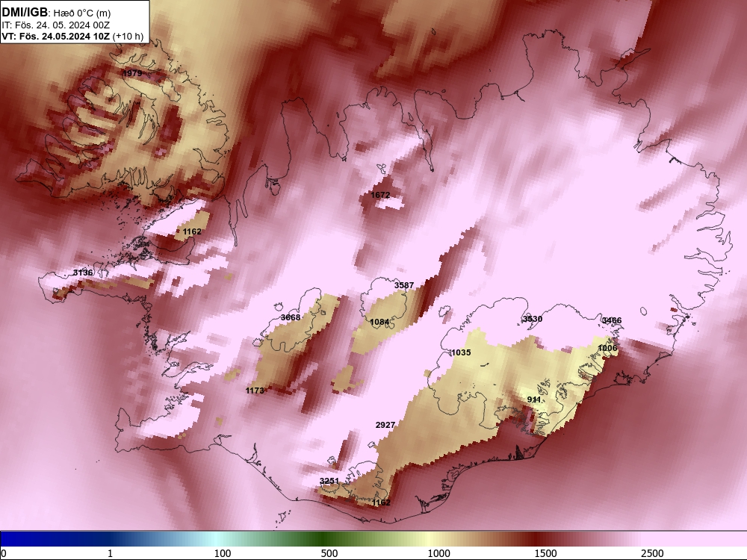Click the 1 tick on the color scale
747x560 pixels.
(x=110, y=553)
